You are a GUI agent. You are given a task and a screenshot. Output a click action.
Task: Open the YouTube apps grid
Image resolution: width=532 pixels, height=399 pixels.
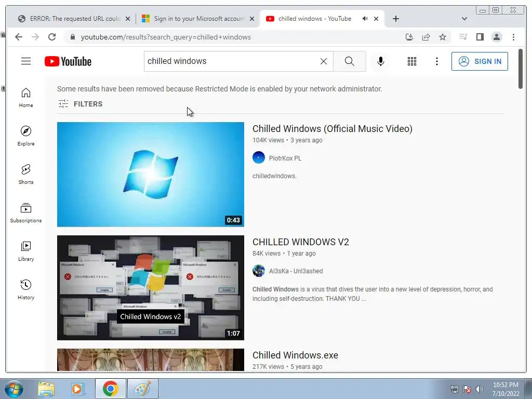412,61
